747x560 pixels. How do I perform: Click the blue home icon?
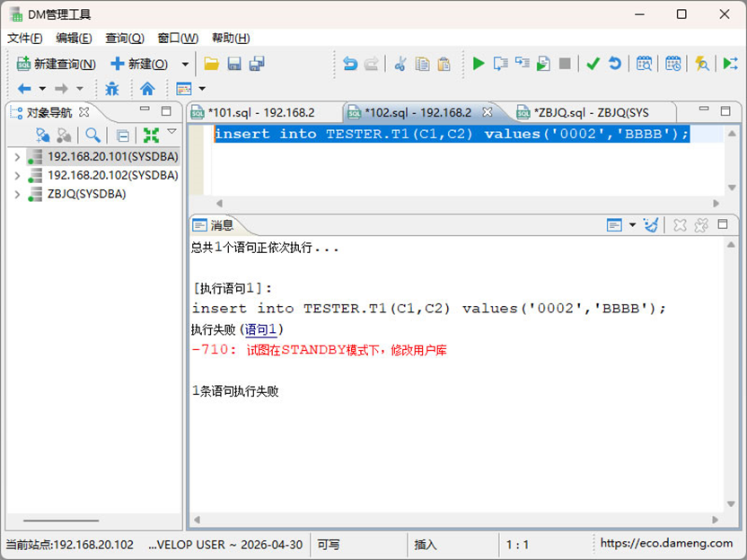tap(147, 89)
